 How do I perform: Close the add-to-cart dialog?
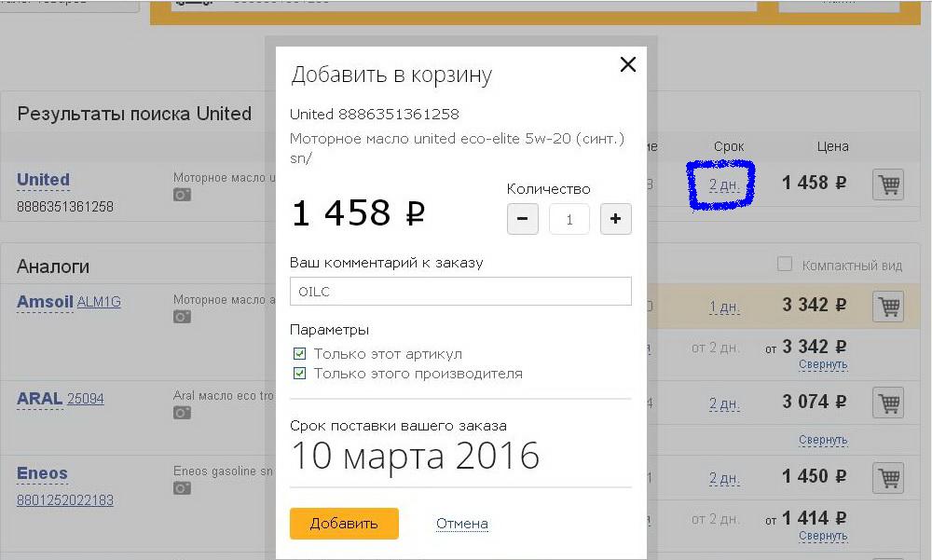click(x=627, y=64)
